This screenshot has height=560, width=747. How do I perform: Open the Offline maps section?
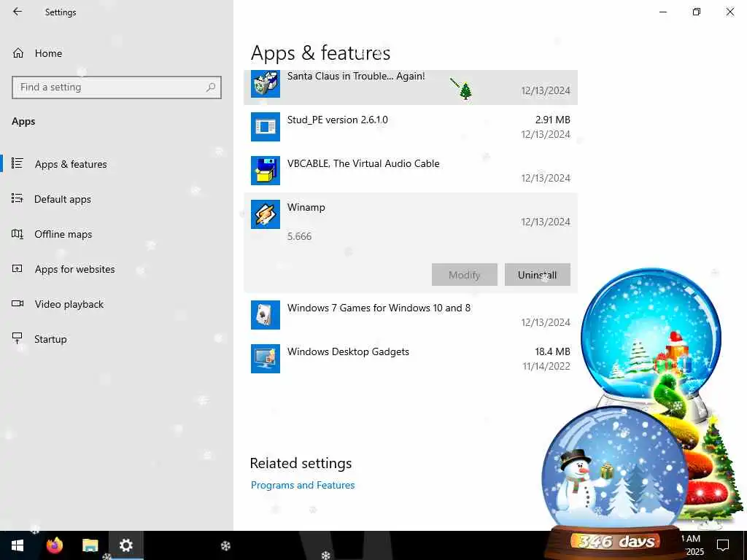click(x=63, y=234)
